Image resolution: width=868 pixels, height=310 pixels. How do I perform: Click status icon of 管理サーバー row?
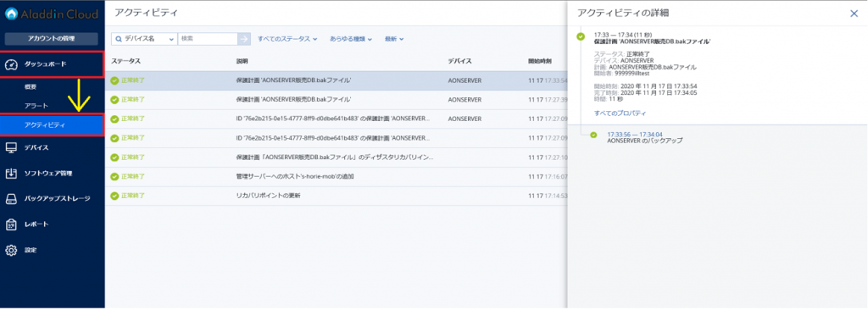(114, 176)
